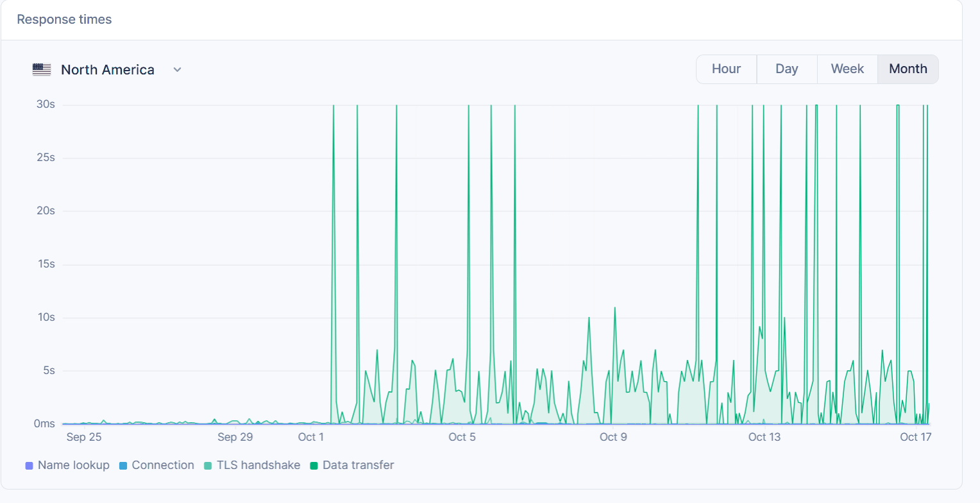Switch the chart to the Day view
Viewport: 980px width, 503px height.
[787, 69]
